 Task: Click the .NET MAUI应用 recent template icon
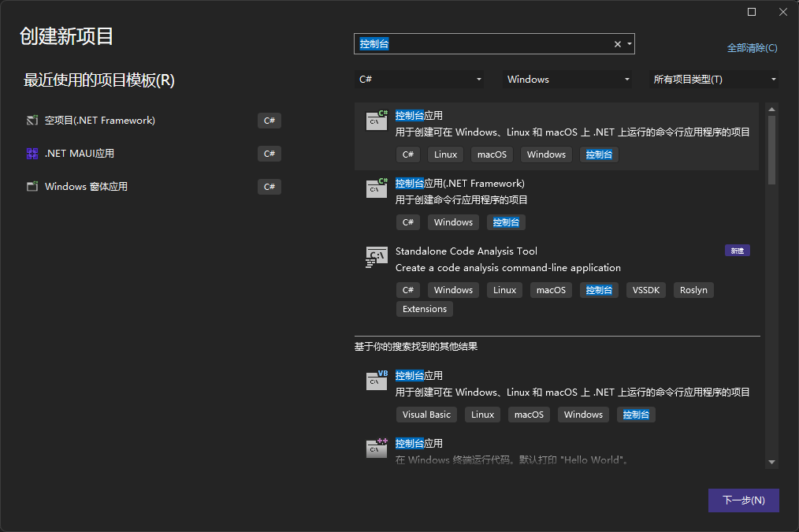coord(32,154)
